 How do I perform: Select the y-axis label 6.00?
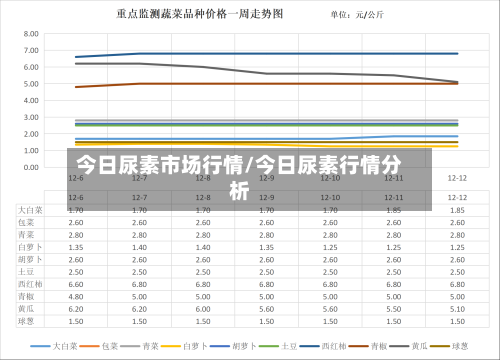(31, 67)
